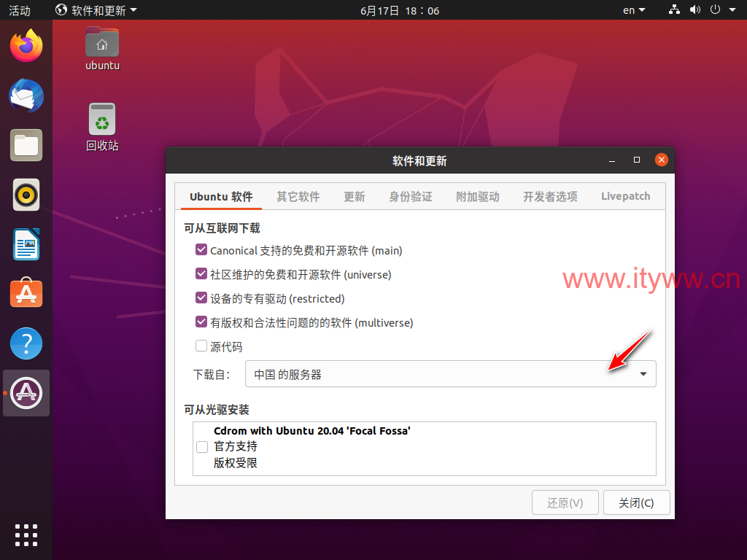Screen dimensions: 747x560
Task: Switch to the Livepatch tab
Action: tap(625, 197)
